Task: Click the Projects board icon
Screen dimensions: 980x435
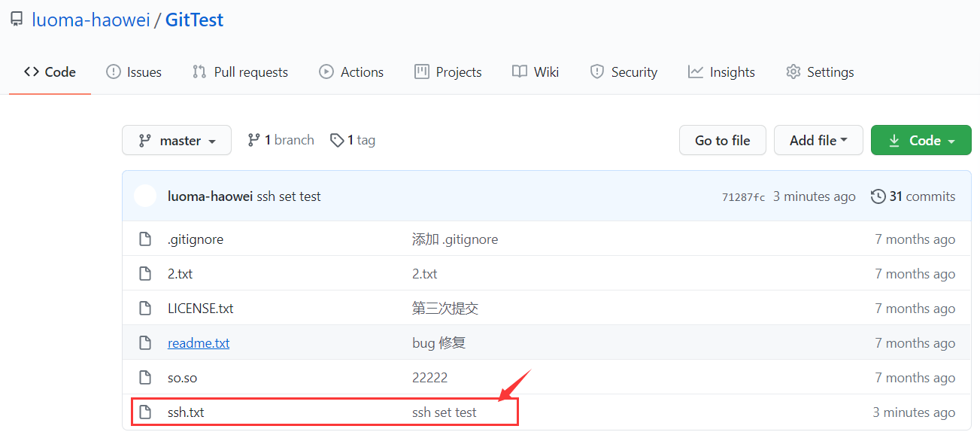Action: (x=422, y=72)
